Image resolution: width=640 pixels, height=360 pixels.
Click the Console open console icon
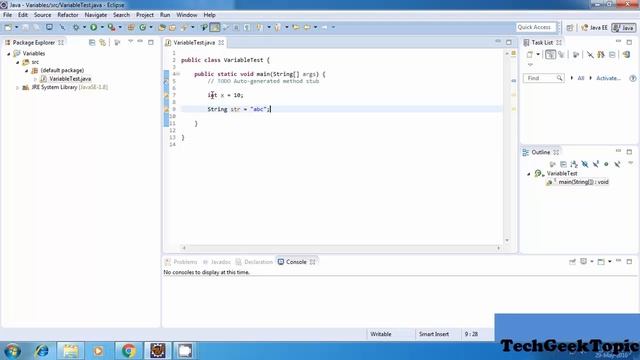(601, 262)
